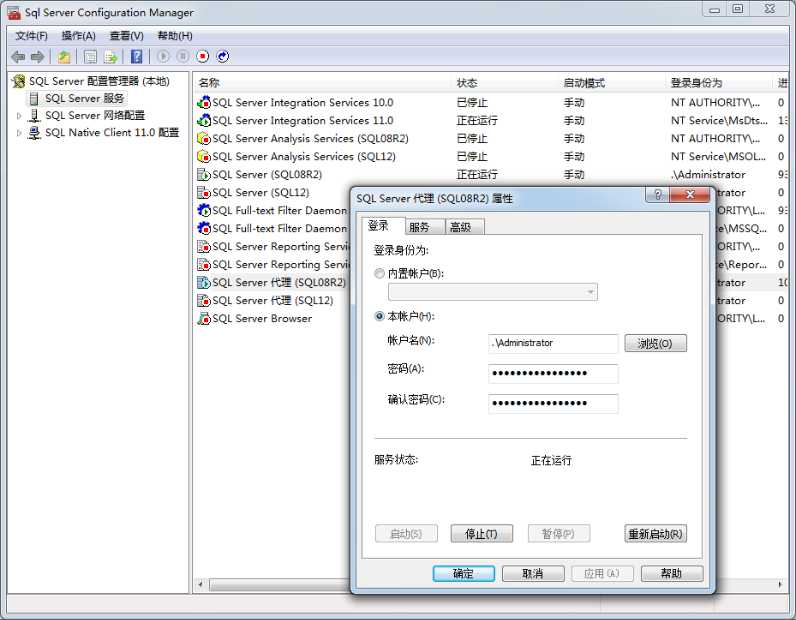The image size is (796, 620).
Task: Switch to the 登录 tab
Action: (383, 226)
